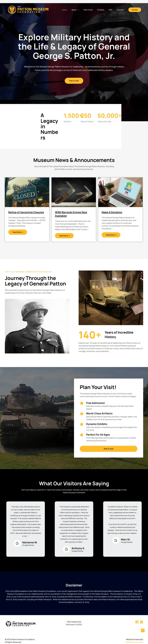Click the hero Plan A Visit button
The image size is (148, 644).
(74, 81)
